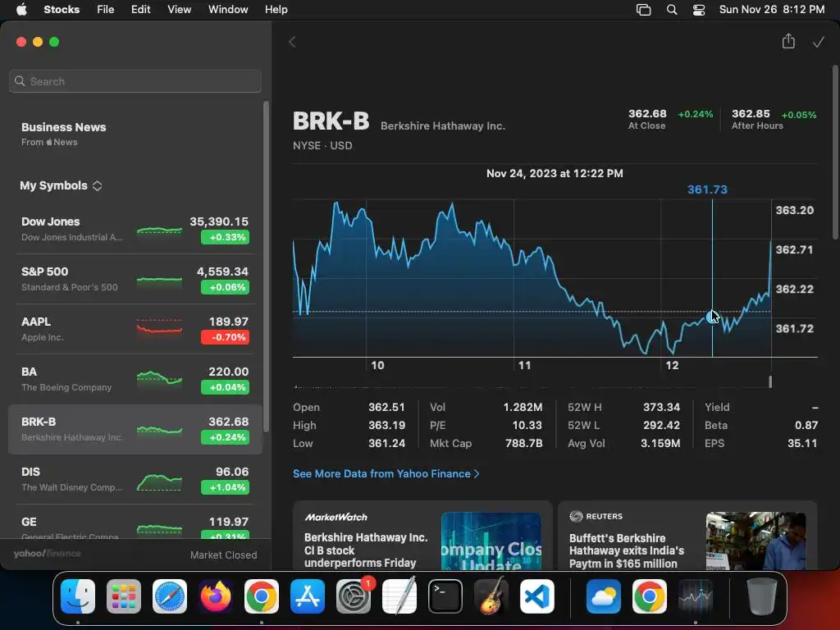Image resolution: width=840 pixels, height=630 pixels.
Task: Open Spotlight search in menu bar
Action: click(x=671, y=10)
